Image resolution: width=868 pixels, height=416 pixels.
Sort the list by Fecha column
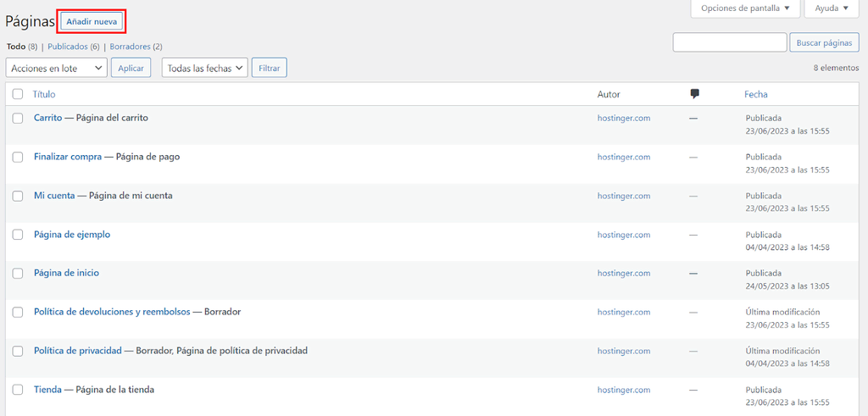coord(755,94)
